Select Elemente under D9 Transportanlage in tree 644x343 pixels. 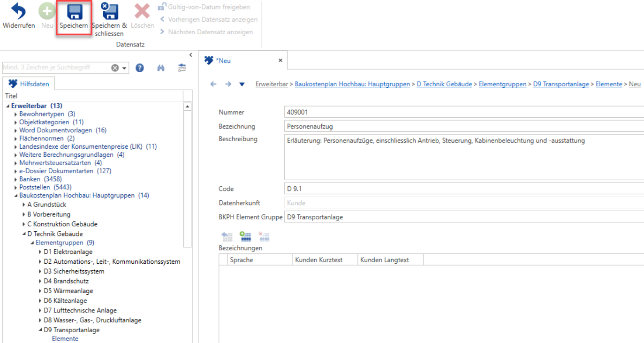coord(65,339)
